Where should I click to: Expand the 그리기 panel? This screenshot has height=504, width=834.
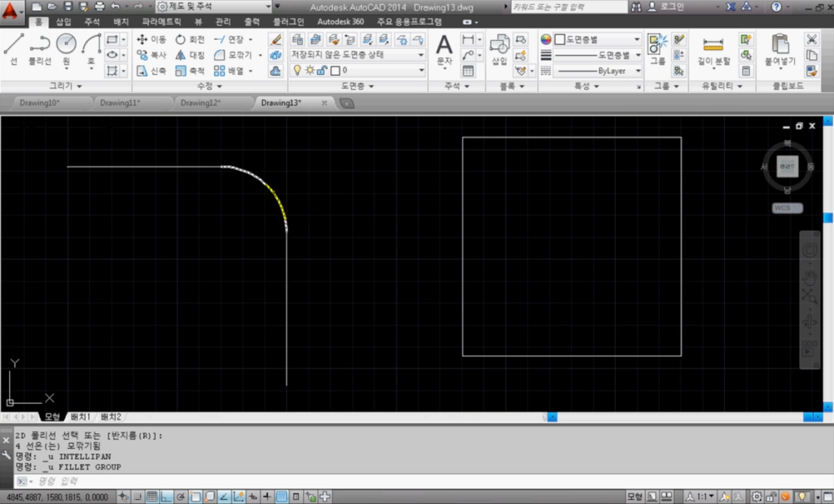(66, 85)
